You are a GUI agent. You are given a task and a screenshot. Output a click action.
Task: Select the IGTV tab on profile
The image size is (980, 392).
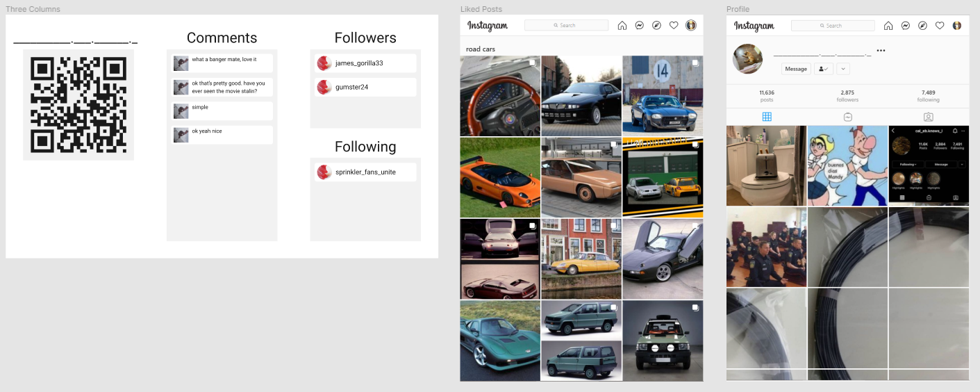847,117
